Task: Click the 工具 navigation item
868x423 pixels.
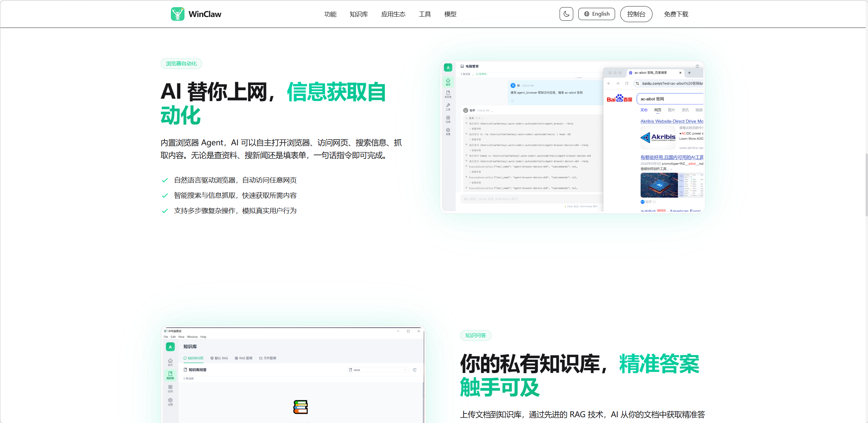Action: [425, 14]
